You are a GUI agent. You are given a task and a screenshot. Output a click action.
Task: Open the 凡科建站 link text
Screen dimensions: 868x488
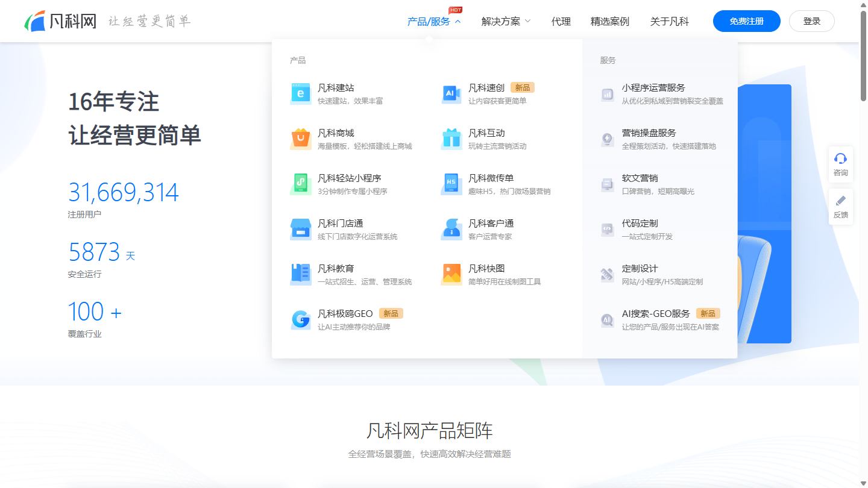pyautogui.click(x=336, y=88)
